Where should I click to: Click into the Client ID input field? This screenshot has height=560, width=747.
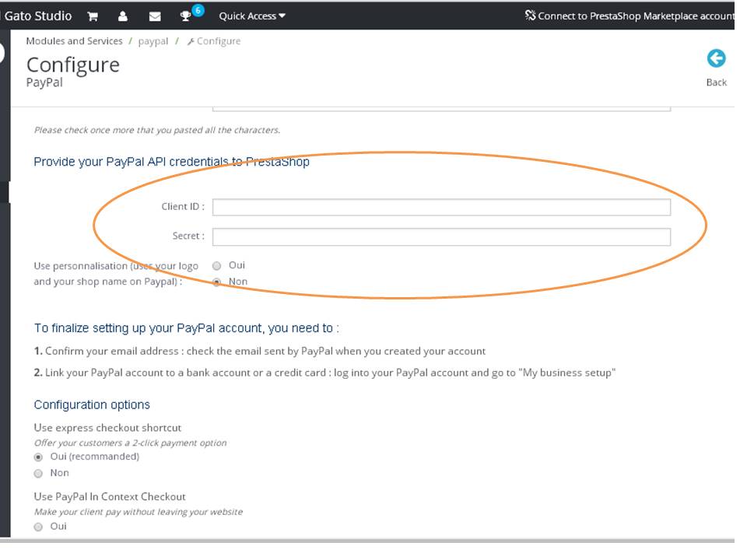(441, 207)
